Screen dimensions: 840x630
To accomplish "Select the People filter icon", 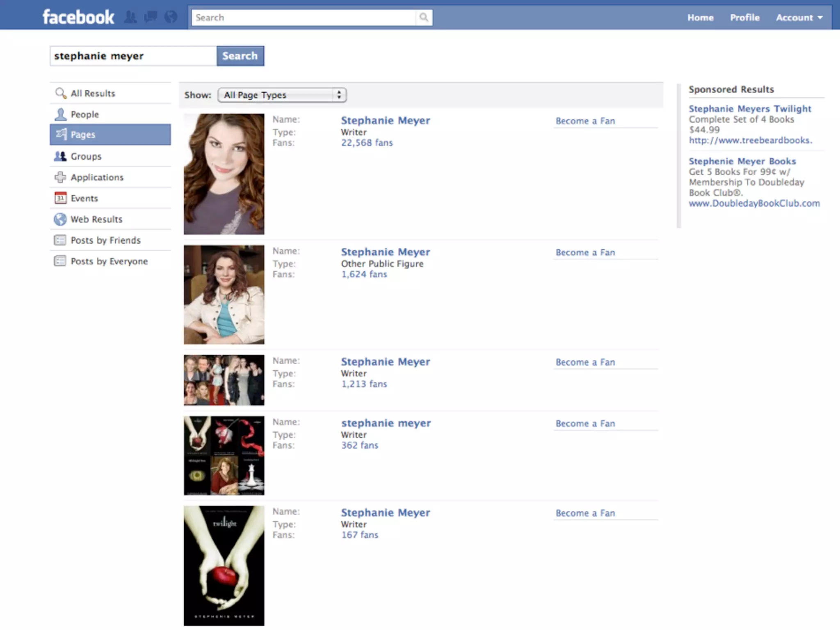I will coord(60,114).
